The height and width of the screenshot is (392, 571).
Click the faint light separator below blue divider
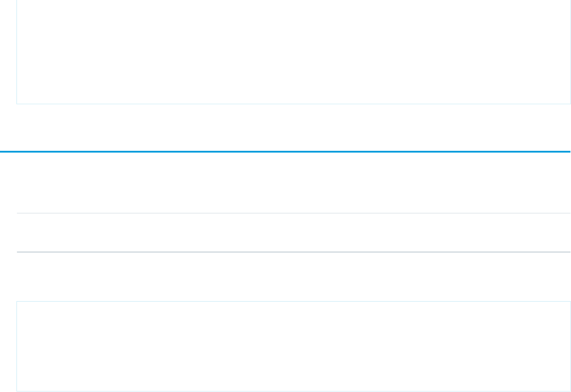[x=293, y=213]
